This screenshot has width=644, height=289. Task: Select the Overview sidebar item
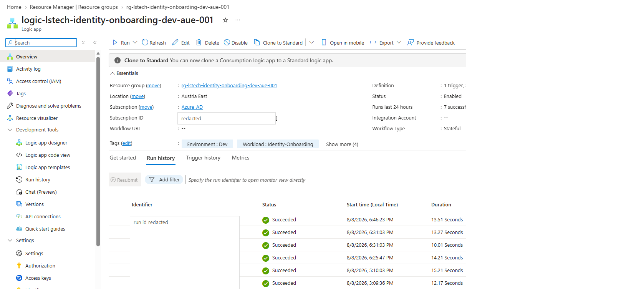point(48,56)
